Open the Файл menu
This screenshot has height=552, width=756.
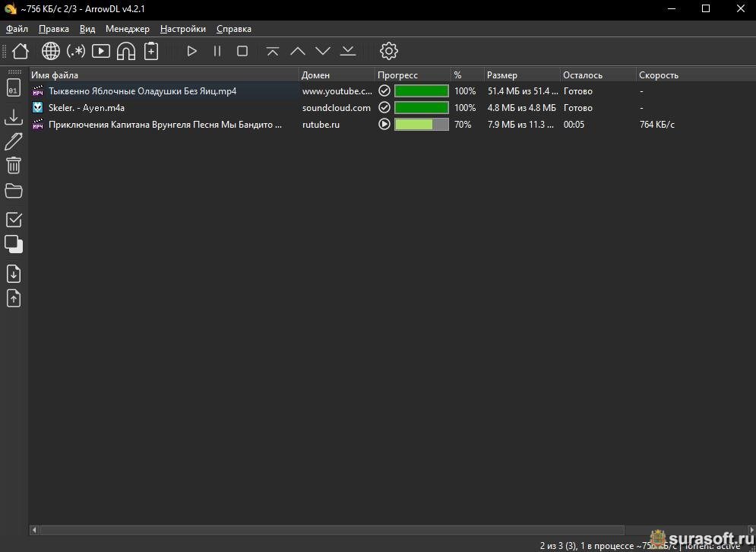pos(17,29)
